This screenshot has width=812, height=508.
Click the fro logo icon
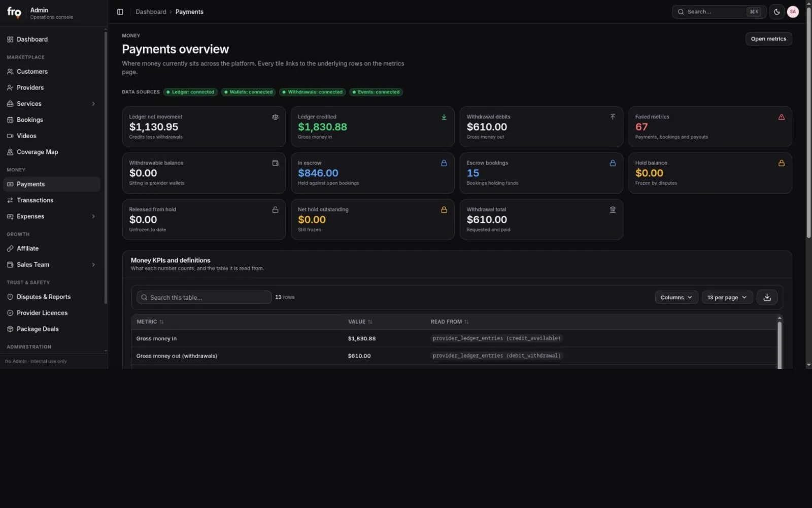14,13
